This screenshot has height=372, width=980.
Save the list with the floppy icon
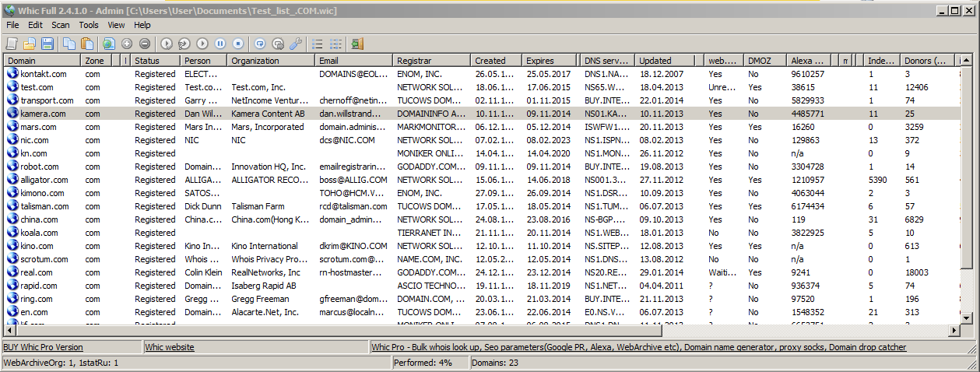[47, 44]
